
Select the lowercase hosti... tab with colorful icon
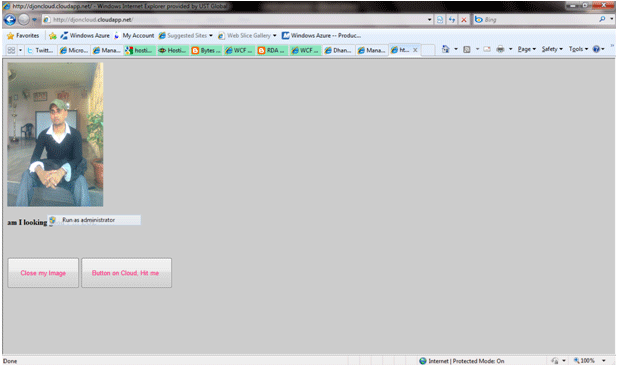(140, 50)
